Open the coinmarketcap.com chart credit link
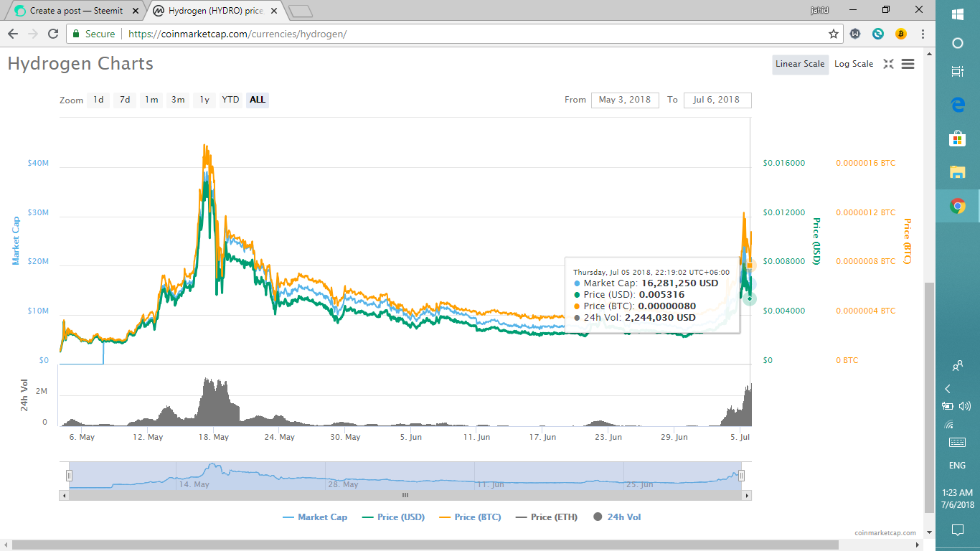This screenshot has height=551, width=980. 885,533
